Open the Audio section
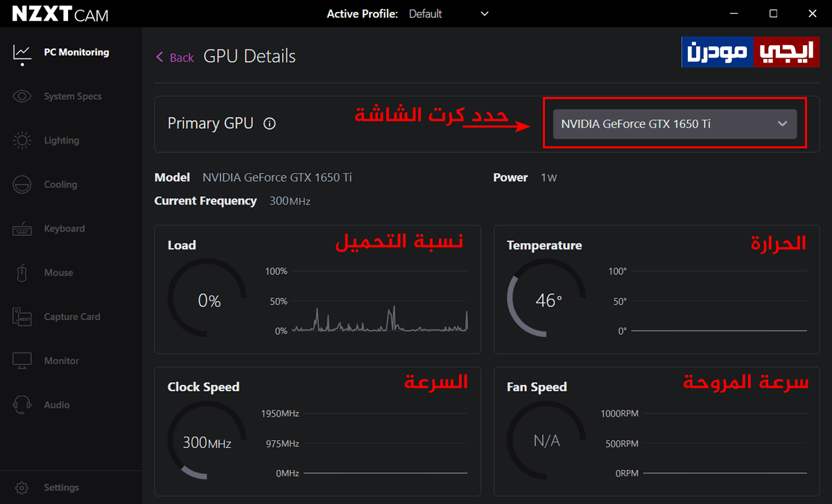832x504 pixels. pos(57,405)
